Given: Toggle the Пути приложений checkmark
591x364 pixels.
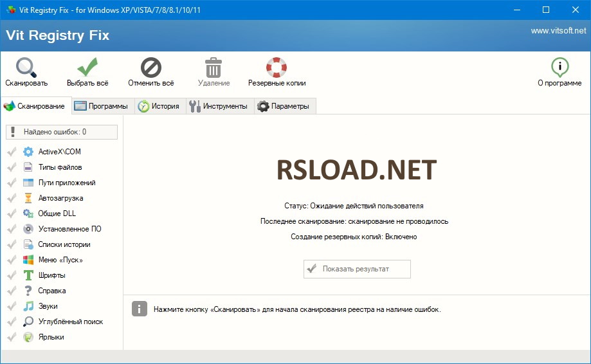Looking at the screenshot, I should [x=12, y=183].
